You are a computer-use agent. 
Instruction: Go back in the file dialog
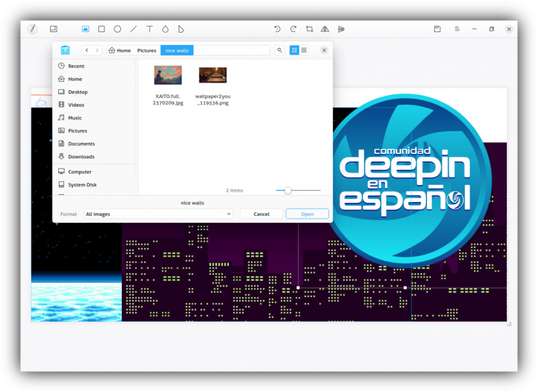87,50
